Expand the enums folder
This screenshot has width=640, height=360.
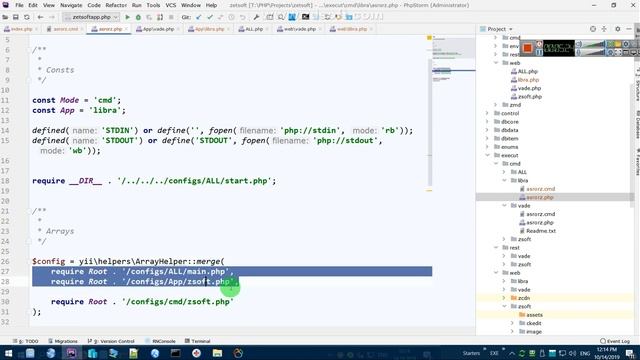[x=487, y=147]
